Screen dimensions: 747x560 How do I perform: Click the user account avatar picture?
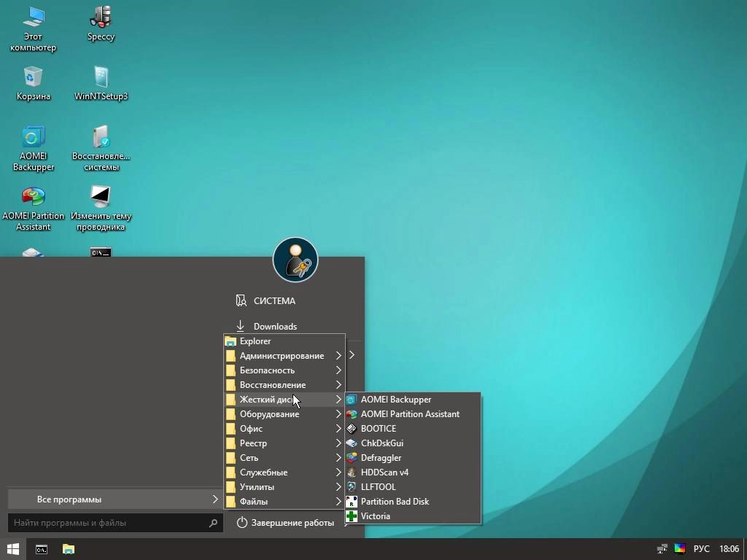click(x=295, y=260)
